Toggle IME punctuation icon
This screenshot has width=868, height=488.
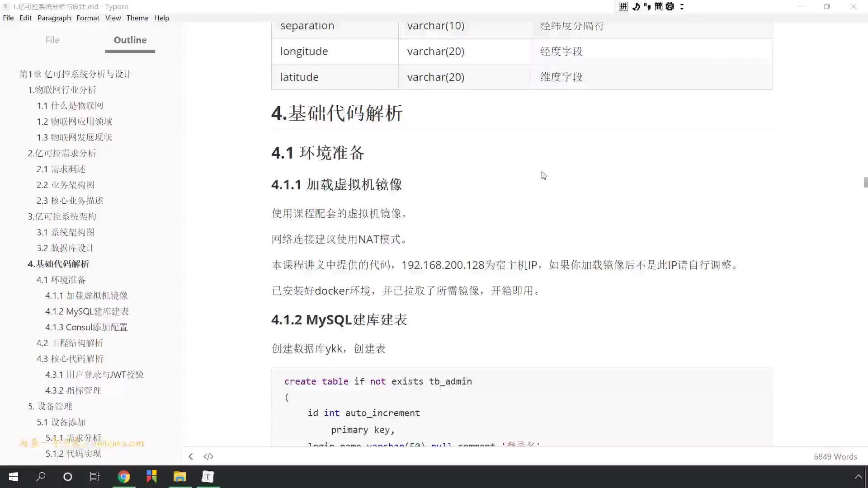(x=647, y=6)
